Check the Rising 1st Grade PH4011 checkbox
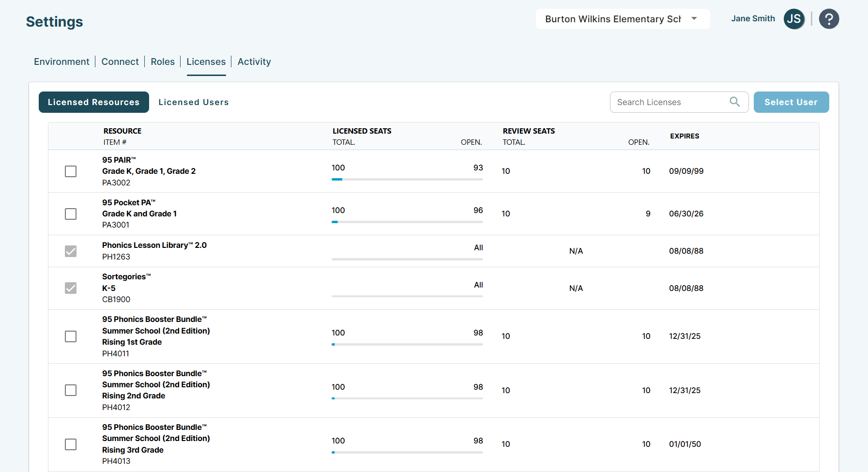868x472 pixels. pyautogui.click(x=71, y=336)
